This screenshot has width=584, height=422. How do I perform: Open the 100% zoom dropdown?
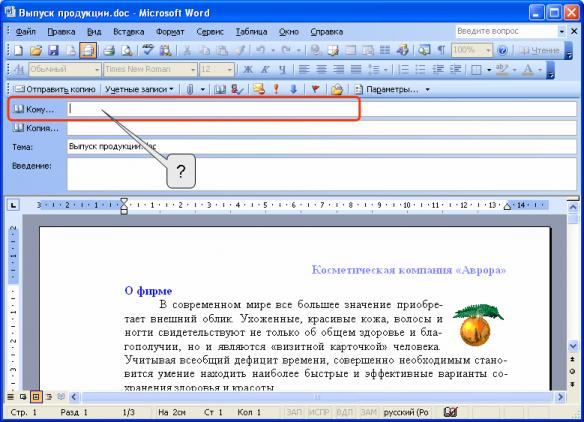[488, 50]
